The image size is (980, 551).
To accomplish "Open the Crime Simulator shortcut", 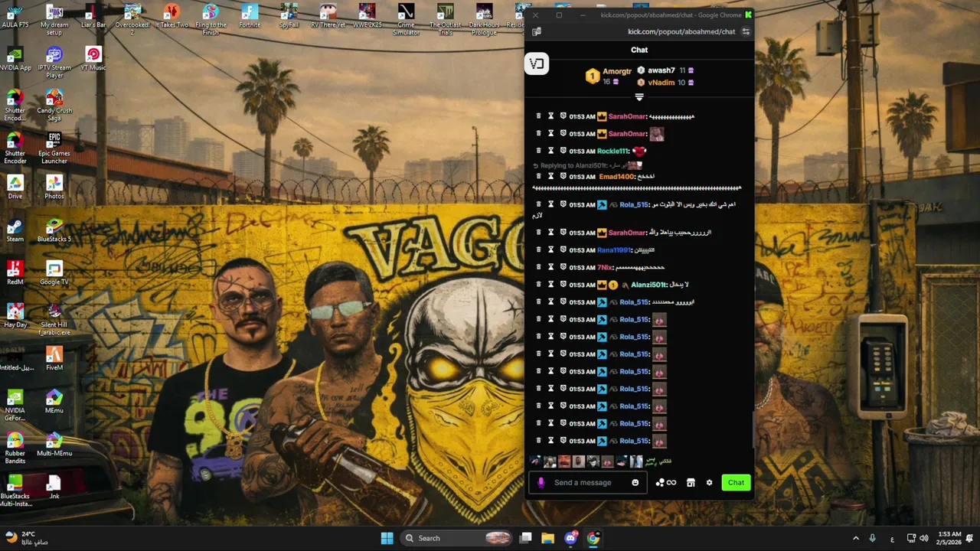I will coord(406,20).
